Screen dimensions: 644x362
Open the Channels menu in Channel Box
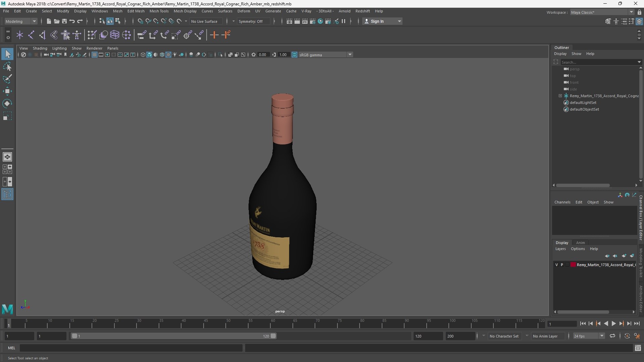click(x=562, y=202)
